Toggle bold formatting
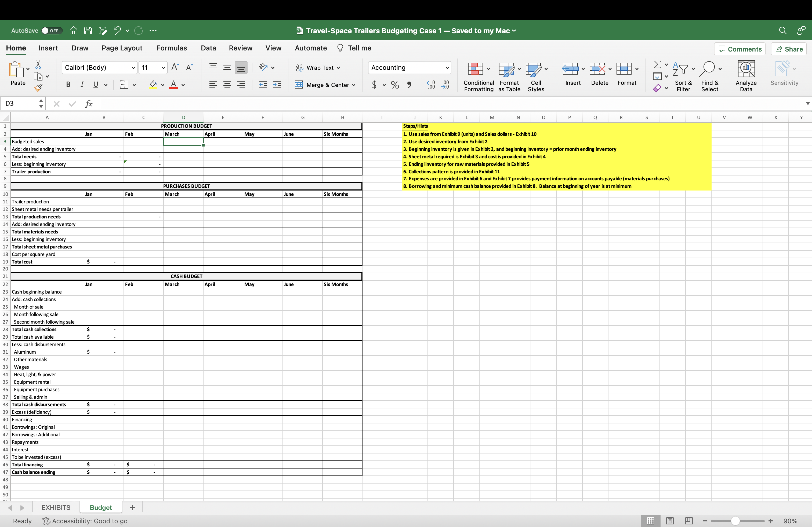This screenshot has width=812, height=527. click(x=68, y=85)
